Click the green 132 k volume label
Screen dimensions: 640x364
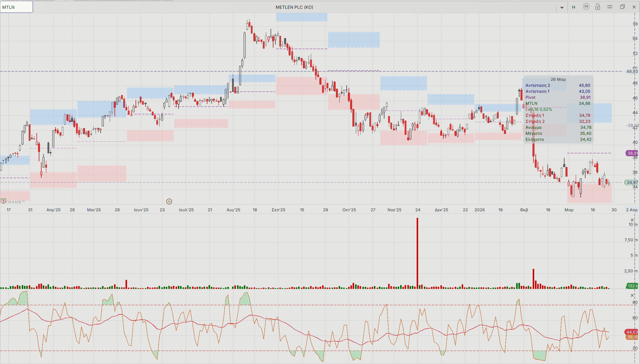(x=632, y=286)
